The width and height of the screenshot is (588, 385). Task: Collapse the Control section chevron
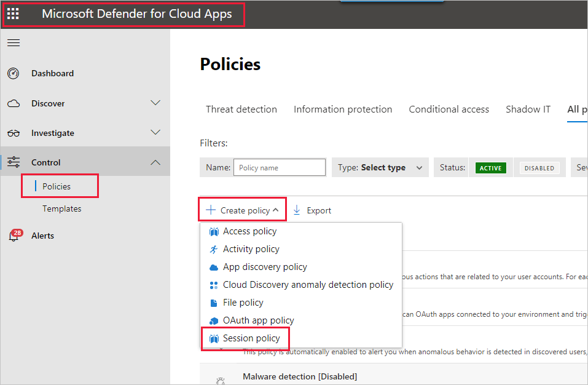click(155, 162)
